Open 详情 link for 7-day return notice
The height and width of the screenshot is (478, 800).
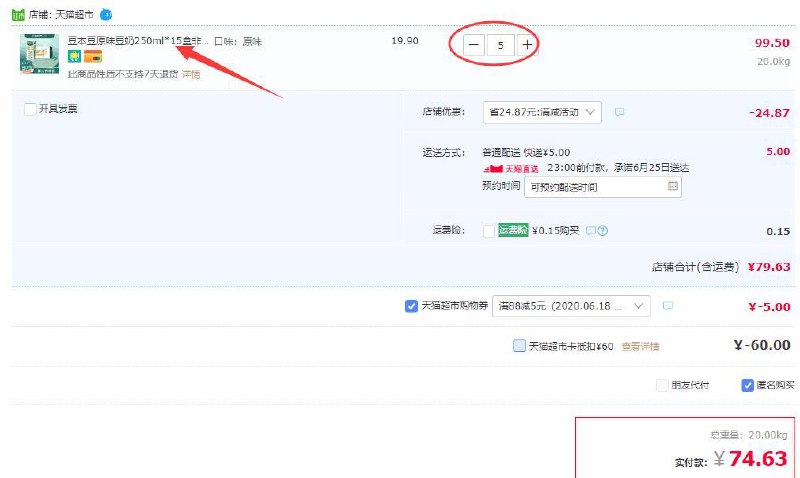191,74
